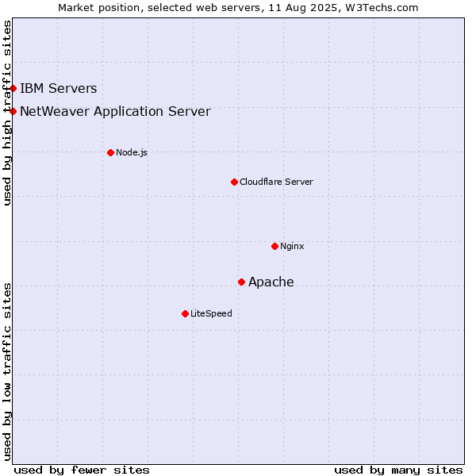Click the "used by many sites" axis label
Viewport: 476px width, 476px height.
point(398,470)
